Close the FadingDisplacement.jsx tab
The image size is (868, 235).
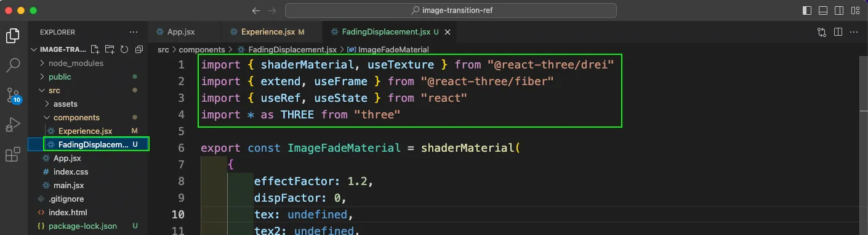[x=448, y=32]
